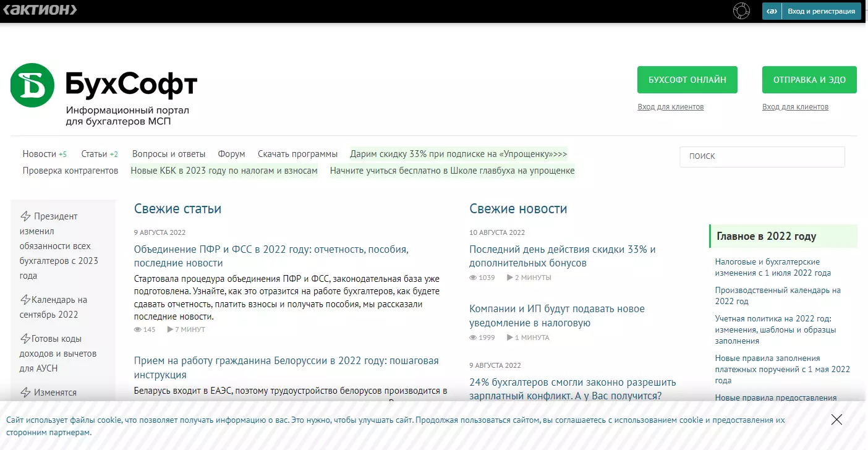
Task: Click the read-time triangle next to 7 МИНУТ
Action: click(170, 329)
